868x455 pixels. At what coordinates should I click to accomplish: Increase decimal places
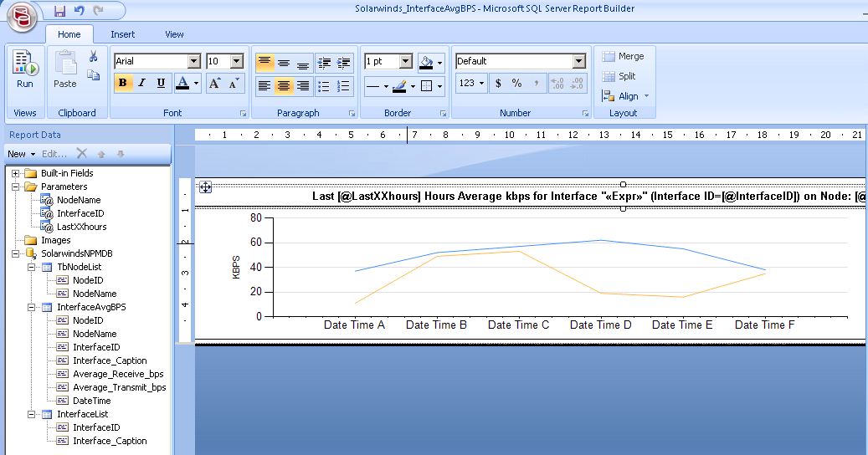click(x=557, y=84)
